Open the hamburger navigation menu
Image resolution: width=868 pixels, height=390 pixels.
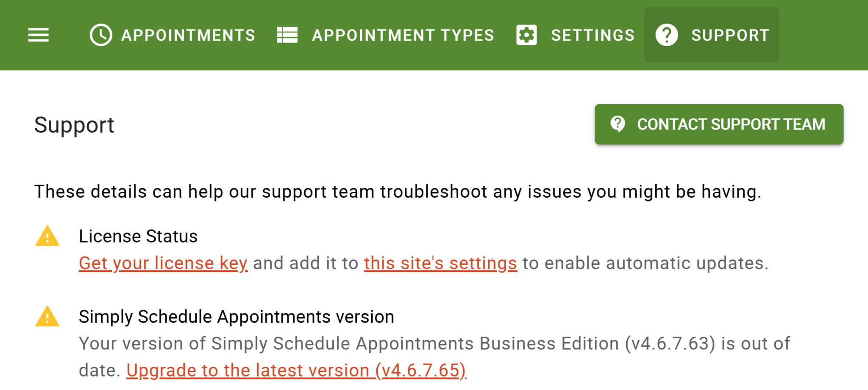click(38, 35)
